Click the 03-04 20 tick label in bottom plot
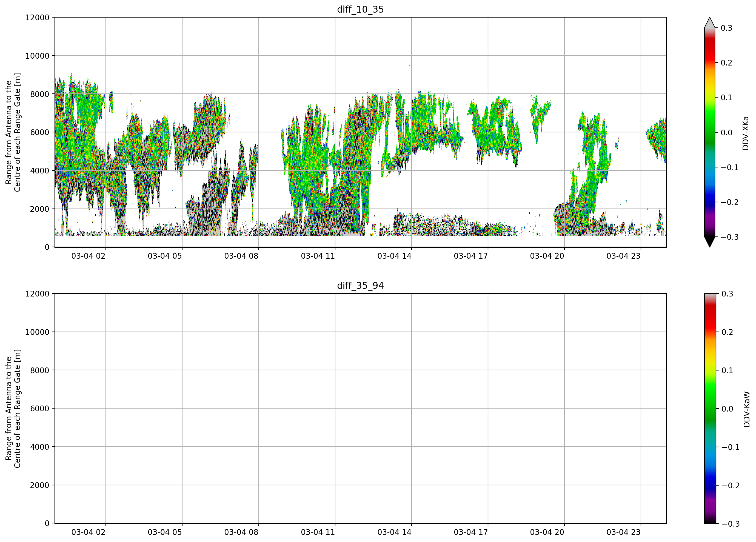756x542 pixels. pos(547,532)
